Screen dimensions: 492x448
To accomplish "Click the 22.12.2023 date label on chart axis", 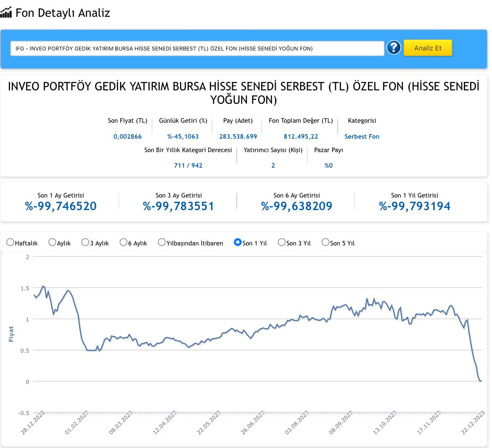I will (x=473, y=423).
